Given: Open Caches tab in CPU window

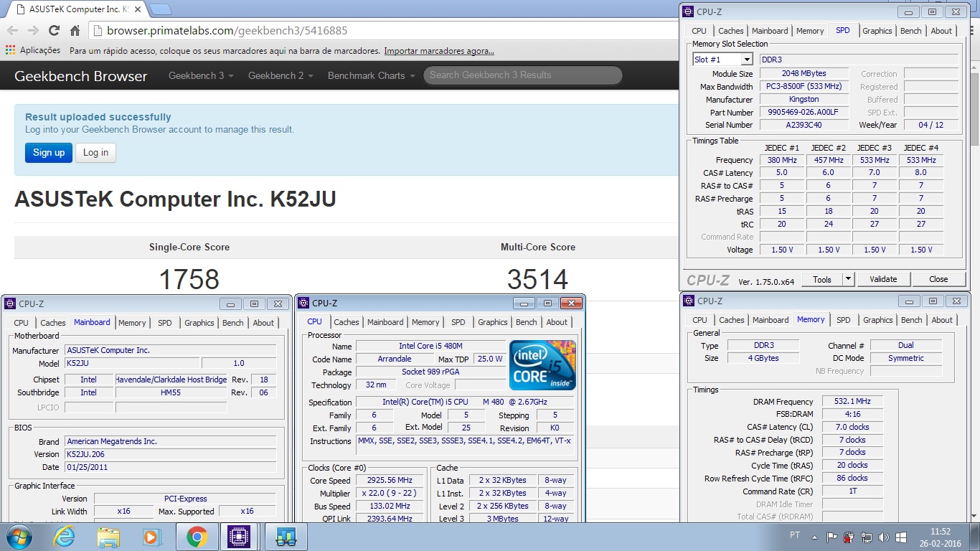Looking at the screenshot, I should point(346,322).
